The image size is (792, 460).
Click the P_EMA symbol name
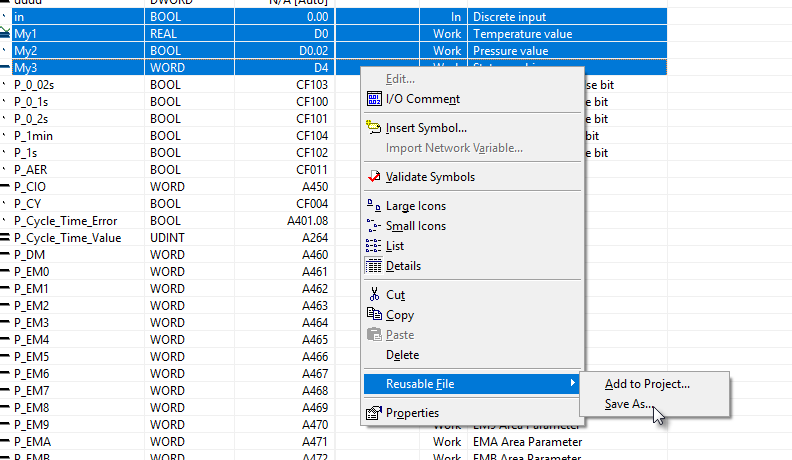tap(32, 442)
